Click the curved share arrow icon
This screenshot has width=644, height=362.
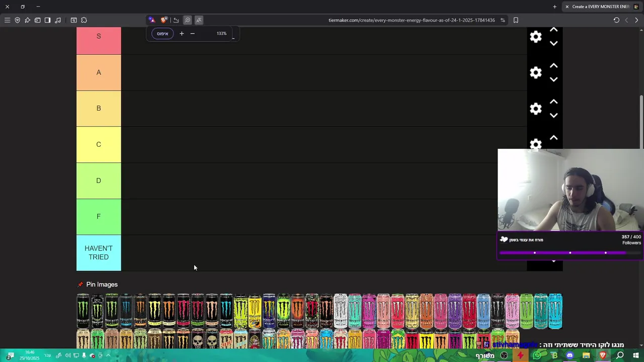[176, 20]
